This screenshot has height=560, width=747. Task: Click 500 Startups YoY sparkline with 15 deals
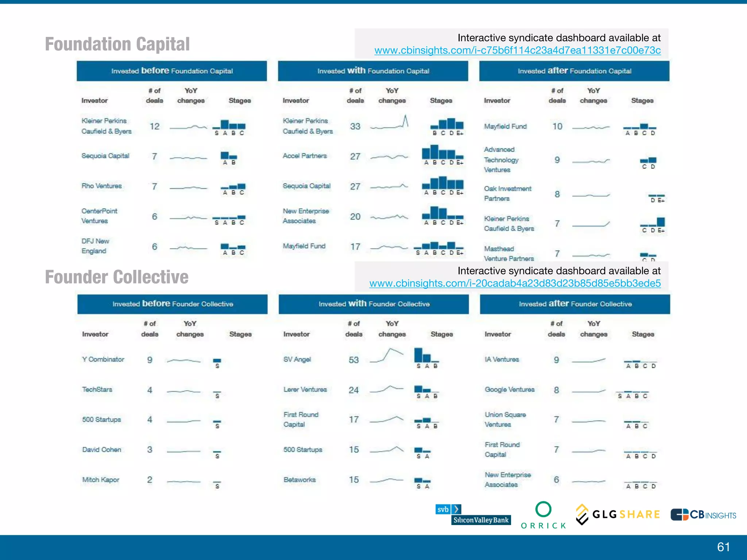coord(387,450)
